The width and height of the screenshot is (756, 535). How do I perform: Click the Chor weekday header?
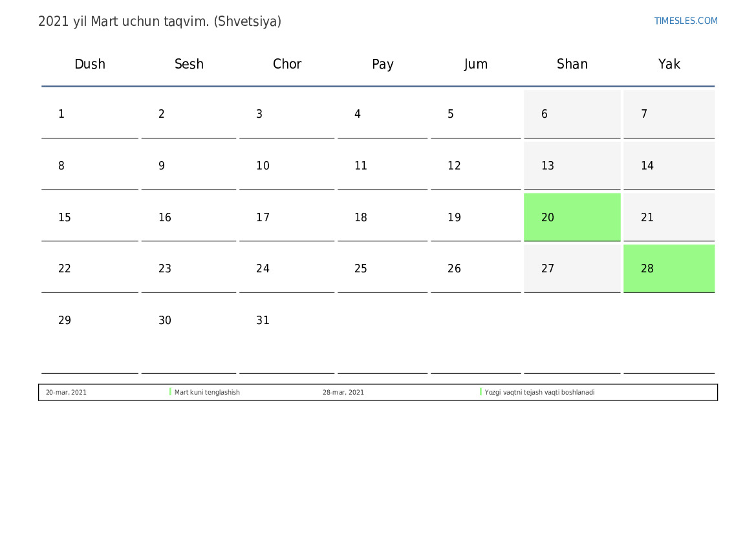pos(287,64)
